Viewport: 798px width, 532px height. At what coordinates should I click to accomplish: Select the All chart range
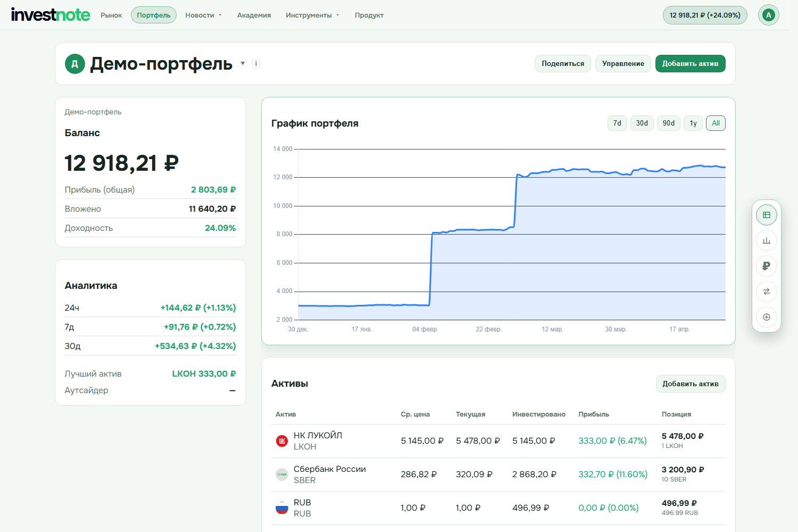click(x=716, y=123)
